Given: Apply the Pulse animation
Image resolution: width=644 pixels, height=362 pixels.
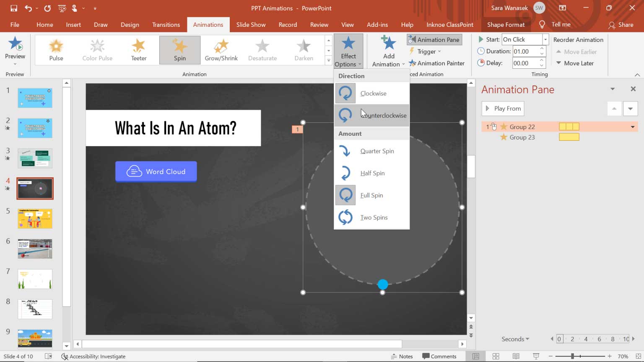Looking at the screenshot, I should 56,49.
